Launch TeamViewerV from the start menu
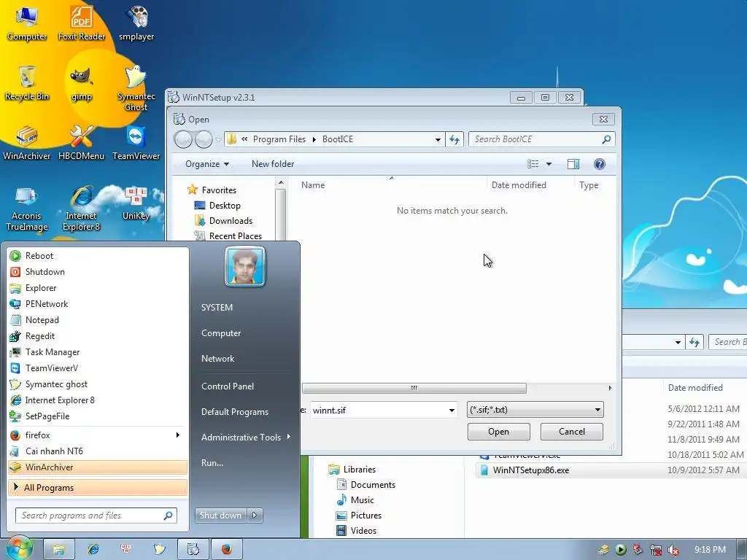This screenshot has height=560, width=747. (x=98, y=368)
